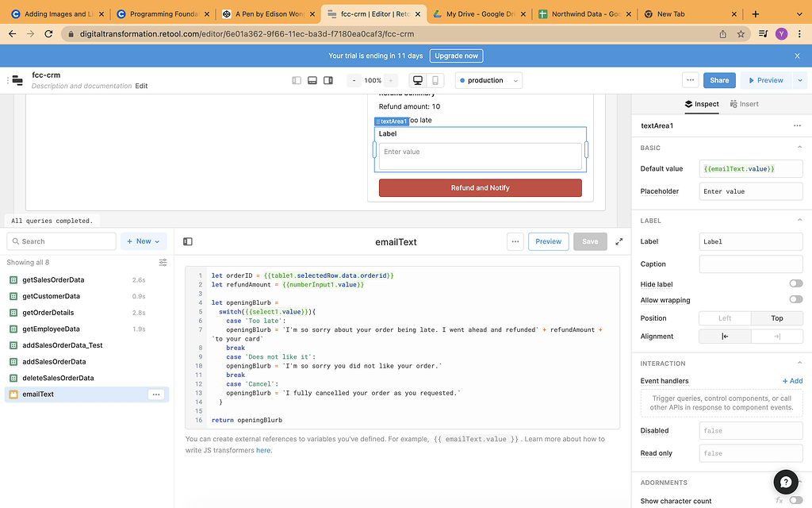Open the left panel layout icon
812x508 pixels.
[297, 80]
